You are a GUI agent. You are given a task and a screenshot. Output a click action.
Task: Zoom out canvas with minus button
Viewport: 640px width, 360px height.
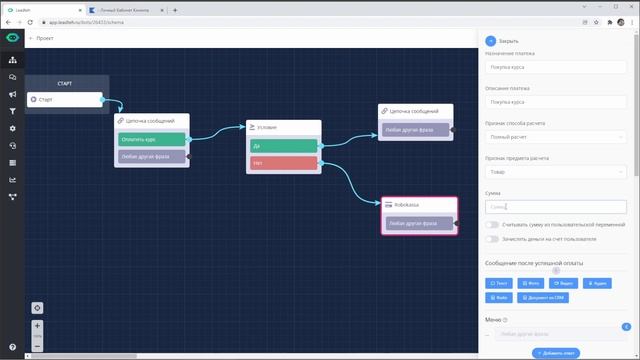37,346
